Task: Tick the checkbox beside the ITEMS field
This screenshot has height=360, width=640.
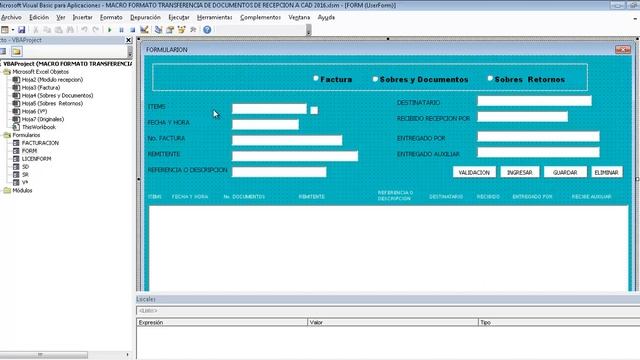Action: (314, 110)
